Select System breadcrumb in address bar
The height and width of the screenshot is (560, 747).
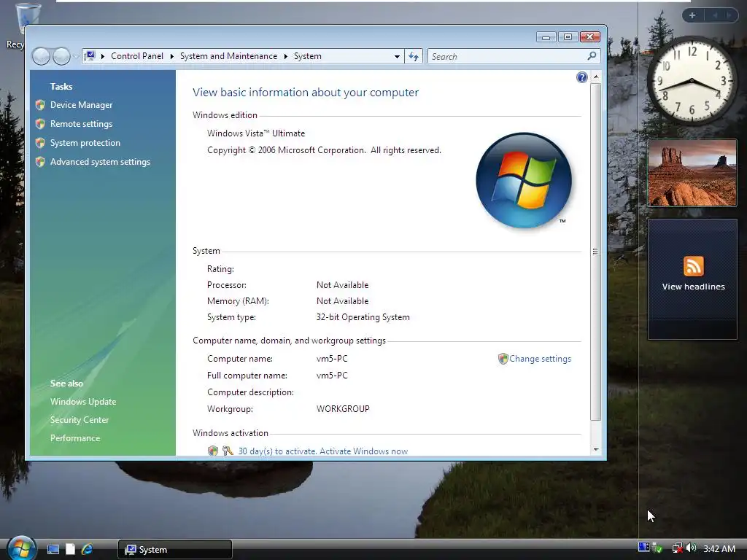(x=307, y=56)
